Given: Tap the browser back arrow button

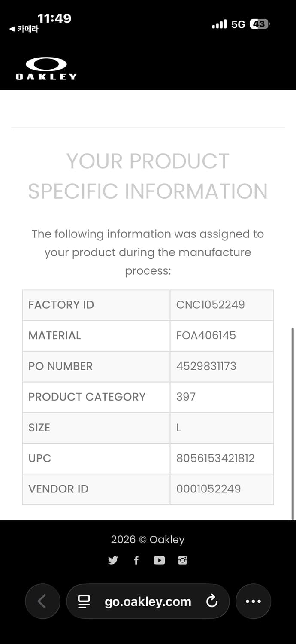Looking at the screenshot, I should (x=42, y=601).
